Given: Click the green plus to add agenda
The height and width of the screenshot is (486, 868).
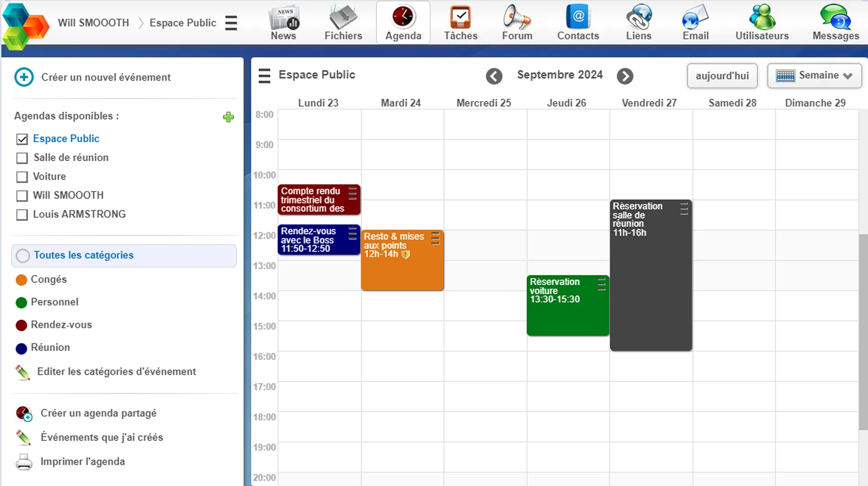Looking at the screenshot, I should 228,117.
